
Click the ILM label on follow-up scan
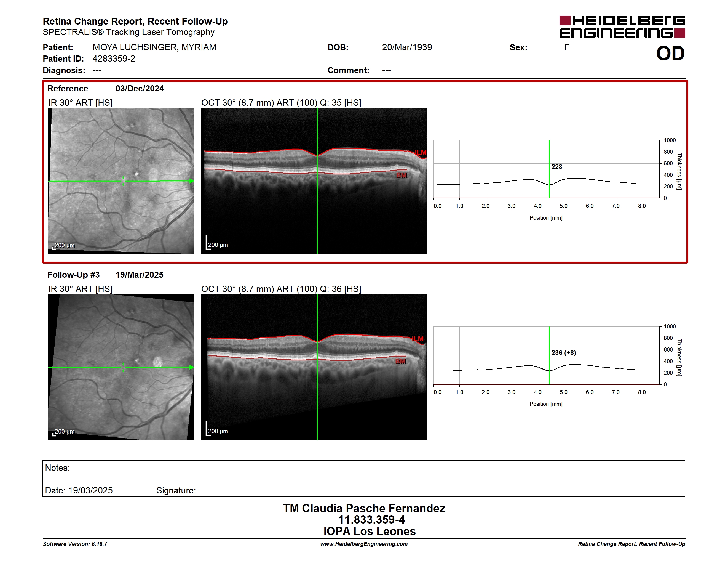[417, 339]
